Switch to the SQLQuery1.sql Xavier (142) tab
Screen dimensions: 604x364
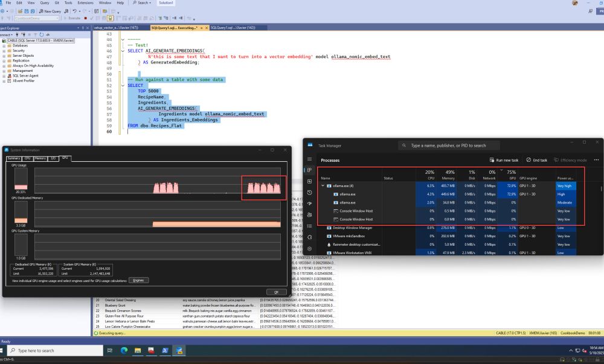233,28
